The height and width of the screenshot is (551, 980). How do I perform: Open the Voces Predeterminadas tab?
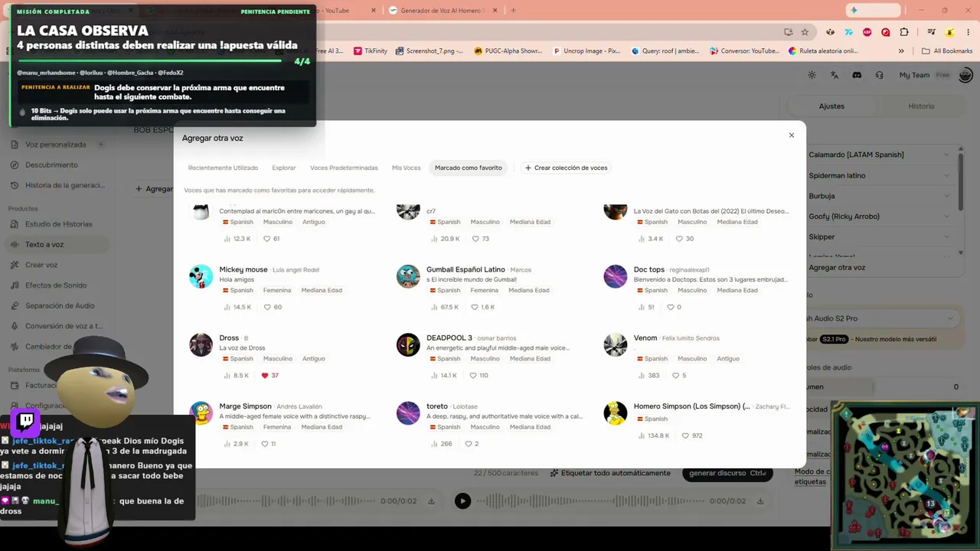coord(344,168)
